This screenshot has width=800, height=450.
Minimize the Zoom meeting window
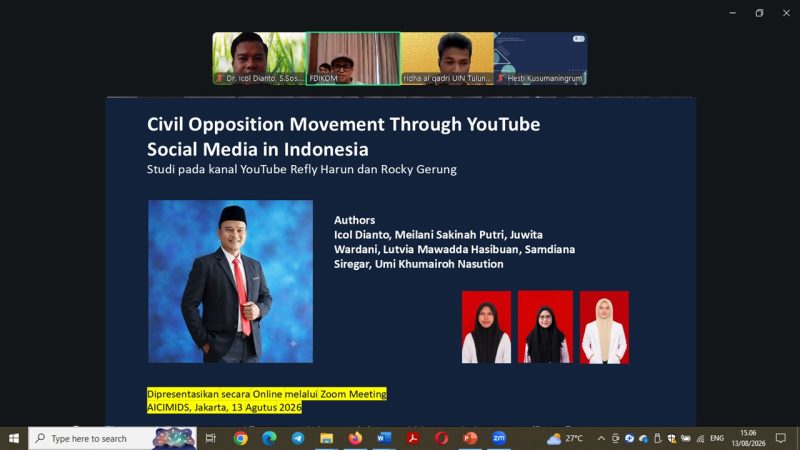point(733,13)
